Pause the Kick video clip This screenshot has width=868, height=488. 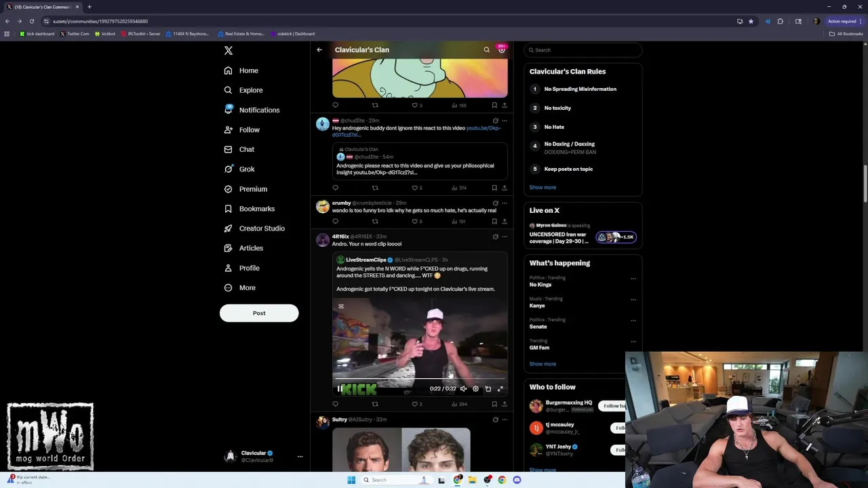pyautogui.click(x=340, y=389)
